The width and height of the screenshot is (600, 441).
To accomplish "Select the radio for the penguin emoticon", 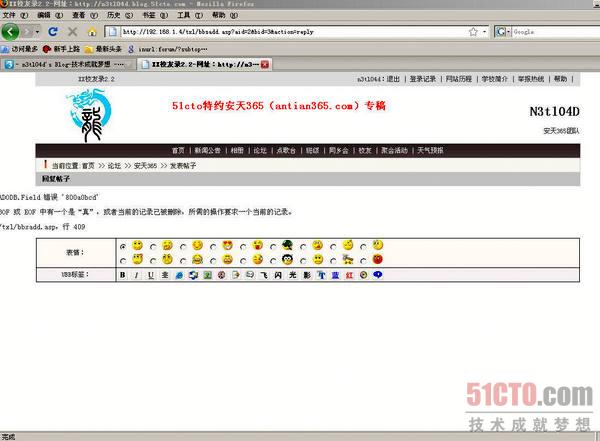I will (273, 261).
